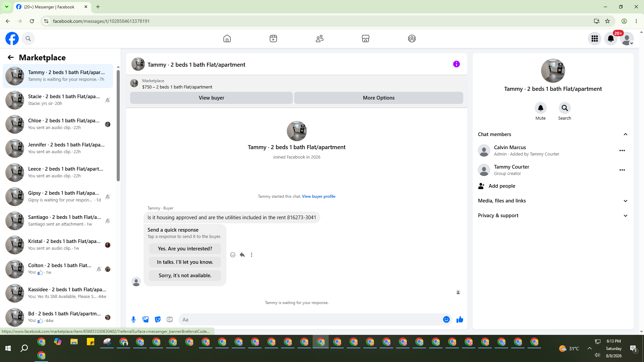644x362 pixels.
Task: Open the Facebook search magnifier
Action: coord(28,39)
